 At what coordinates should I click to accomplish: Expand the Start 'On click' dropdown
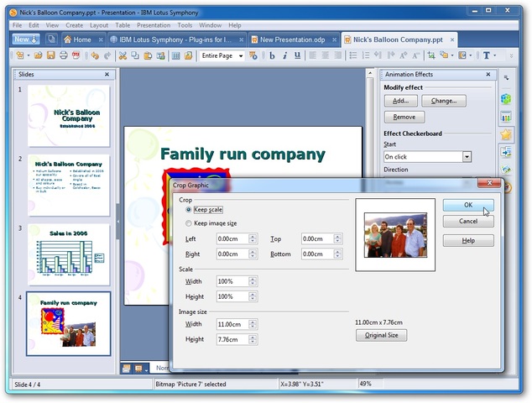tap(467, 157)
